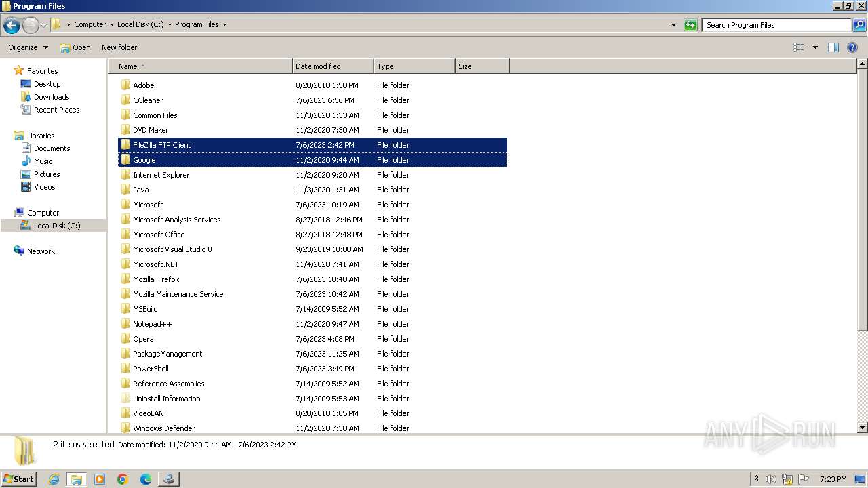Select Libraries in the navigation pane
Viewport: 868px width, 488px height.
[41, 136]
